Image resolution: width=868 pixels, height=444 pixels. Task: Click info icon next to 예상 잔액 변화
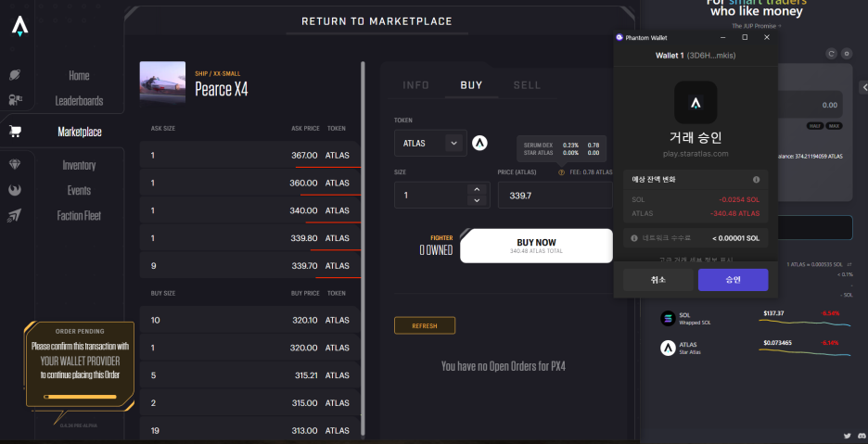[x=756, y=180]
